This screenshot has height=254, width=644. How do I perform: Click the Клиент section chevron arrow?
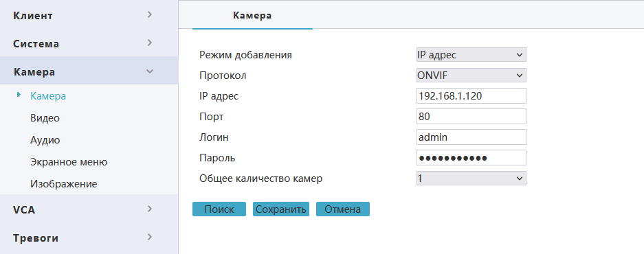point(150,15)
